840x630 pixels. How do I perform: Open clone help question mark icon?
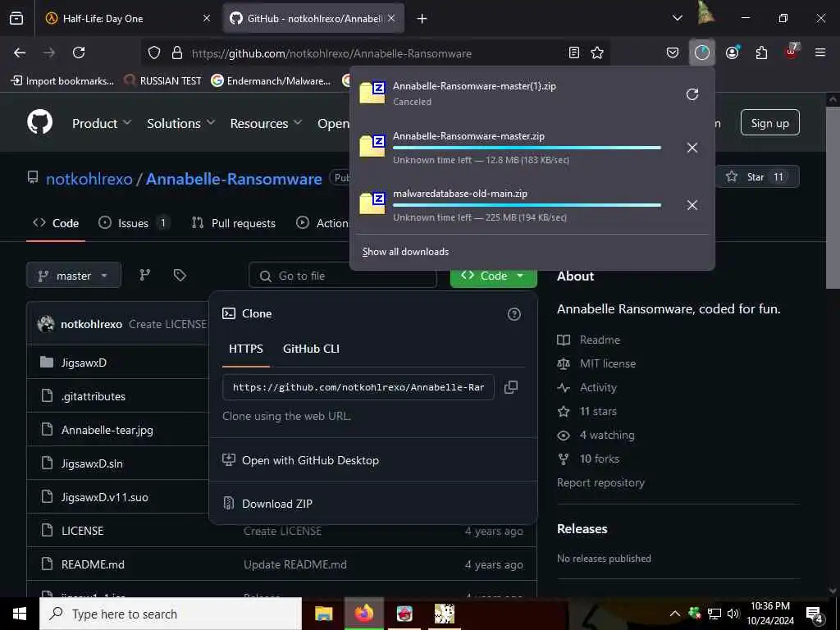tap(514, 314)
